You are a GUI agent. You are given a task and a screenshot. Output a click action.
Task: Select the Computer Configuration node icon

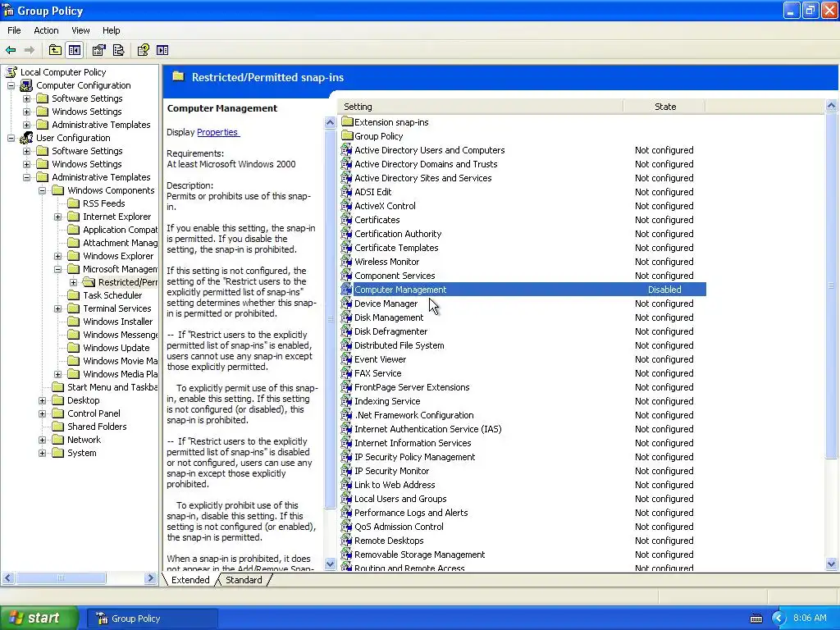[x=26, y=85]
